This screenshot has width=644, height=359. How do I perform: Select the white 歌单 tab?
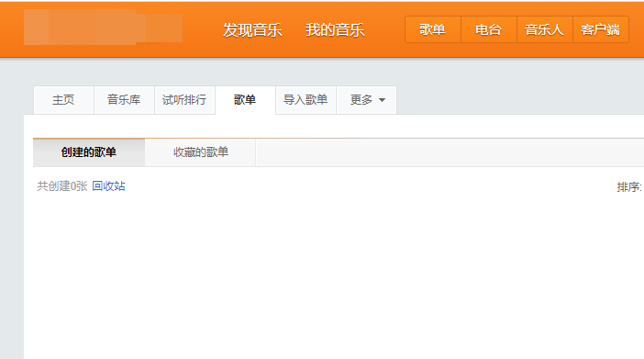click(x=245, y=100)
